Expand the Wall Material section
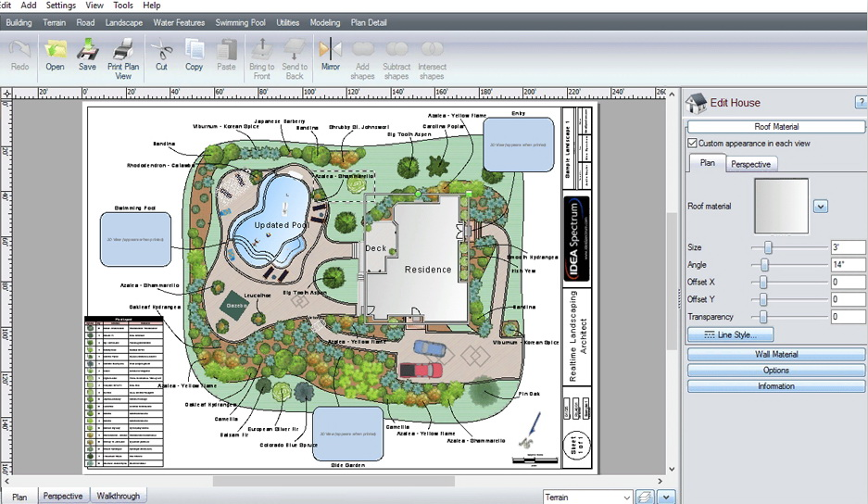This screenshot has width=868, height=504. click(775, 355)
